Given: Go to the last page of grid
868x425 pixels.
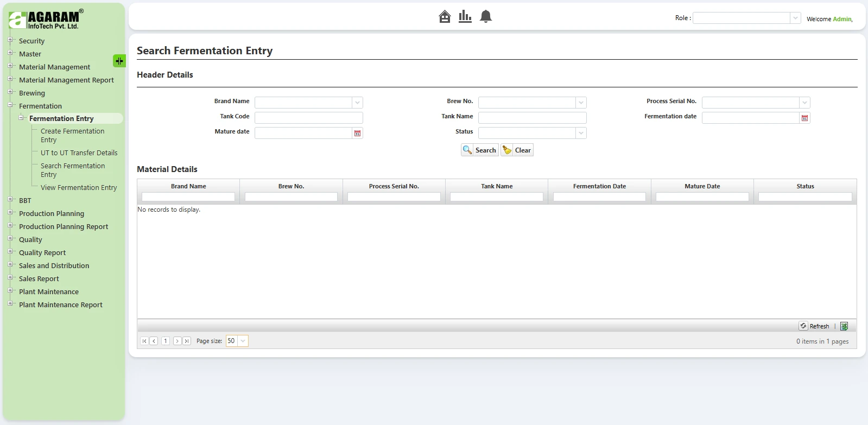Looking at the screenshot, I should [x=187, y=341].
